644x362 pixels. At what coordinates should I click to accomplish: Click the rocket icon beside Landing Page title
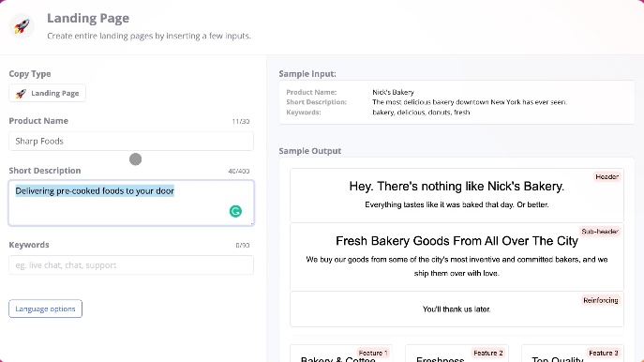tap(22, 26)
